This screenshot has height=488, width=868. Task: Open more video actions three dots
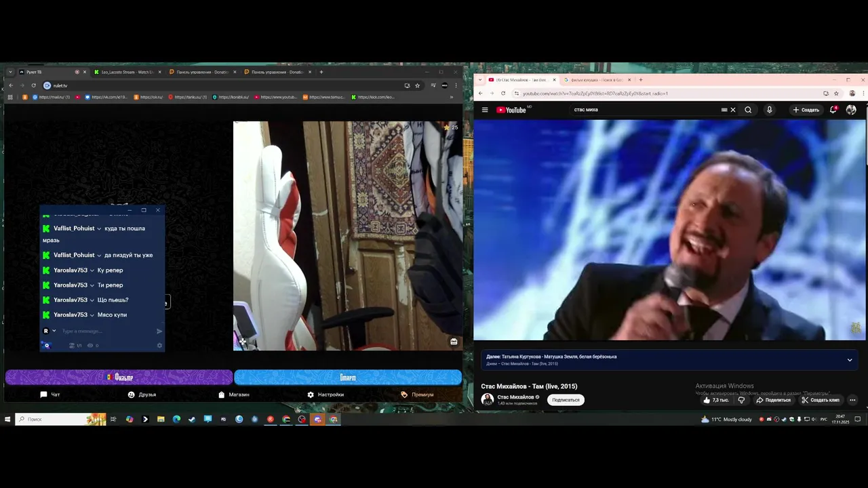click(852, 400)
